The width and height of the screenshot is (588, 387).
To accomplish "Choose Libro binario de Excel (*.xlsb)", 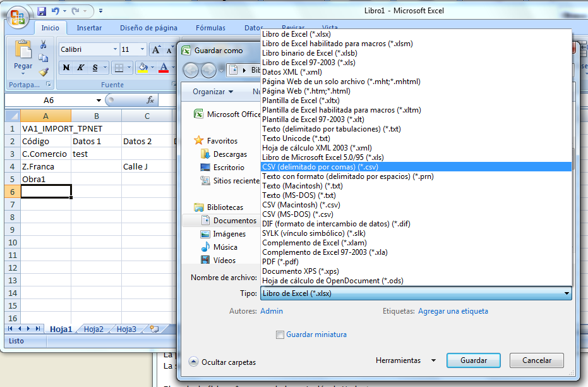I will click(x=416, y=53).
